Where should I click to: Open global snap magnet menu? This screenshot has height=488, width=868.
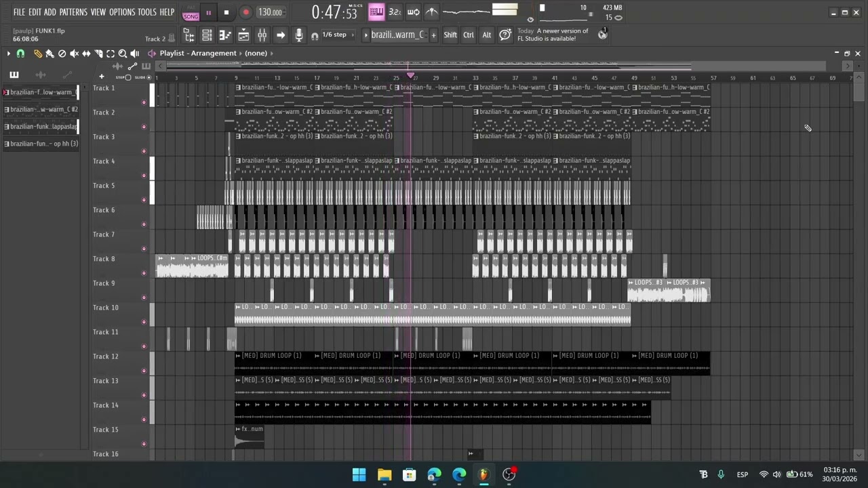coord(315,35)
